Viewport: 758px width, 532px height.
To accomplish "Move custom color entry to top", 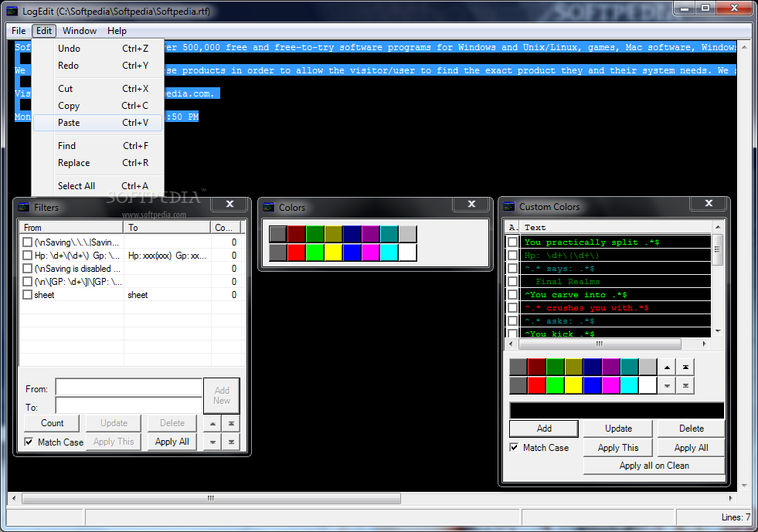I will [x=685, y=368].
